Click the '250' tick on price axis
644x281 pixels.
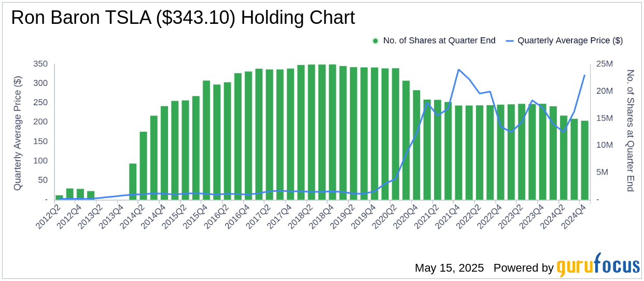click(x=40, y=103)
